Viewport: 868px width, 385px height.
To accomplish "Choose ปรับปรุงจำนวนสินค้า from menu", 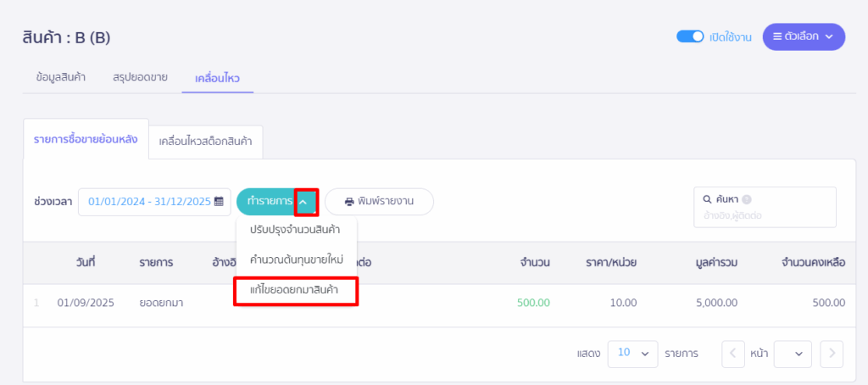I will pos(296,229).
